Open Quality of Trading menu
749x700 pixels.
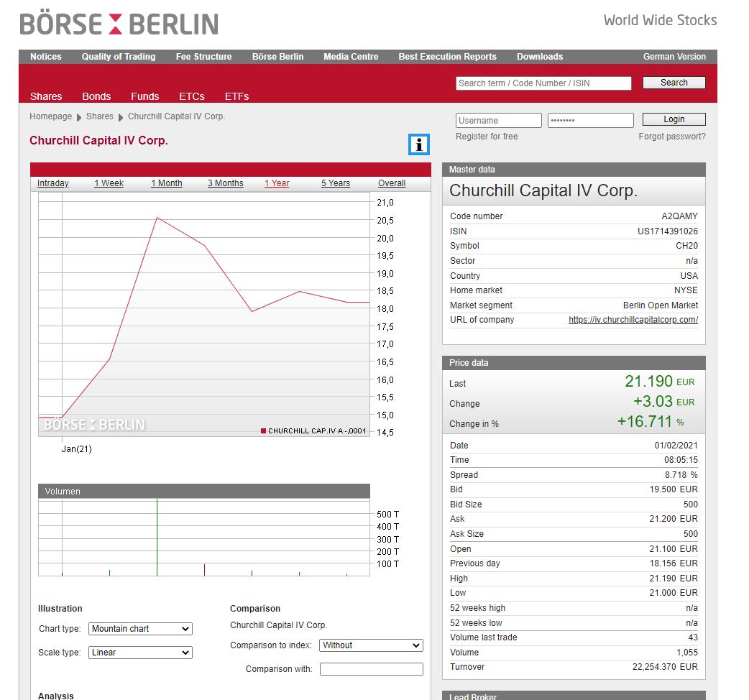(x=119, y=57)
